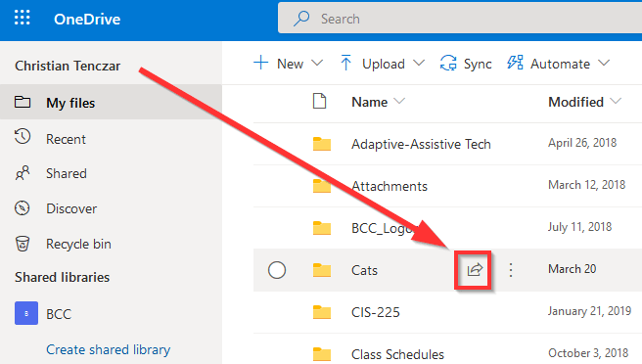Image resolution: width=642 pixels, height=364 pixels.
Task: Expand the Upload chevron arrow
Action: pyautogui.click(x=419, y=63)
